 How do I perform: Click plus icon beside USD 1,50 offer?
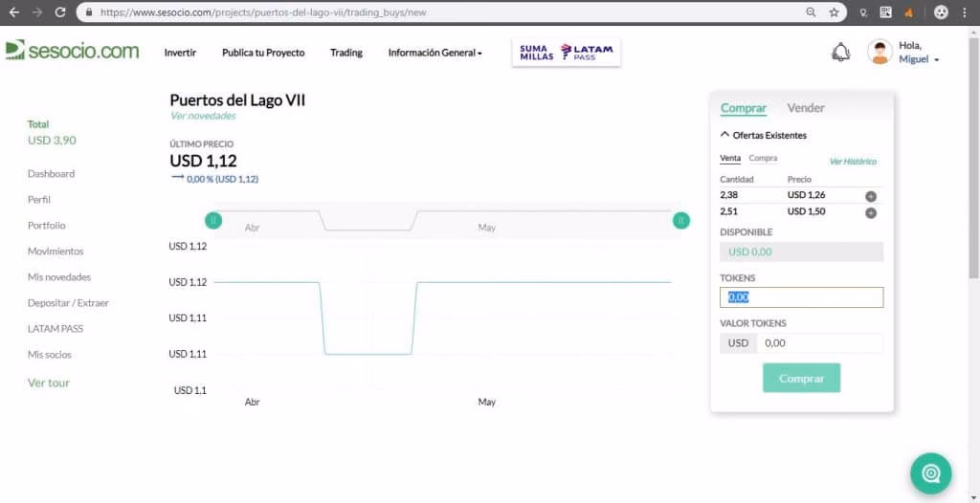point(870,212)
